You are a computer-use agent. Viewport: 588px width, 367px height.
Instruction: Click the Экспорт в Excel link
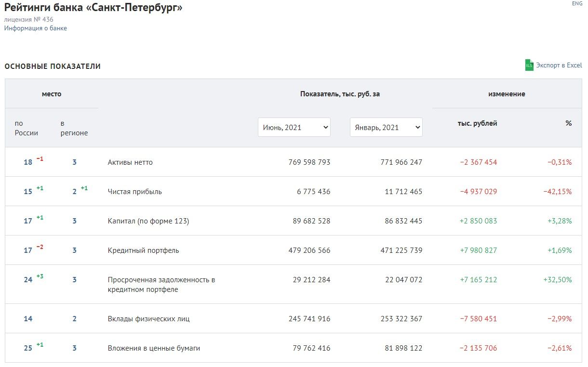click(559, 66)
